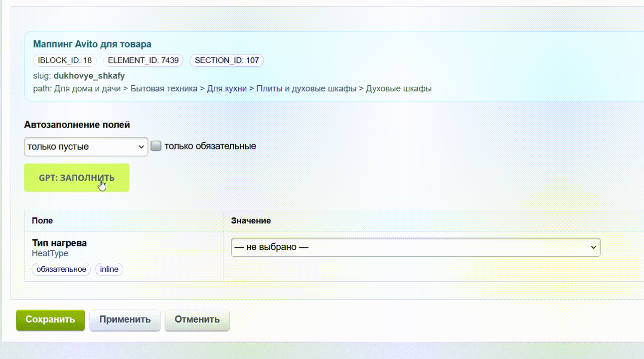The image size is (644, 359).
Task: Cancel changes with the Отменить button
Action: pyautogui.click(x=197, y=320)
